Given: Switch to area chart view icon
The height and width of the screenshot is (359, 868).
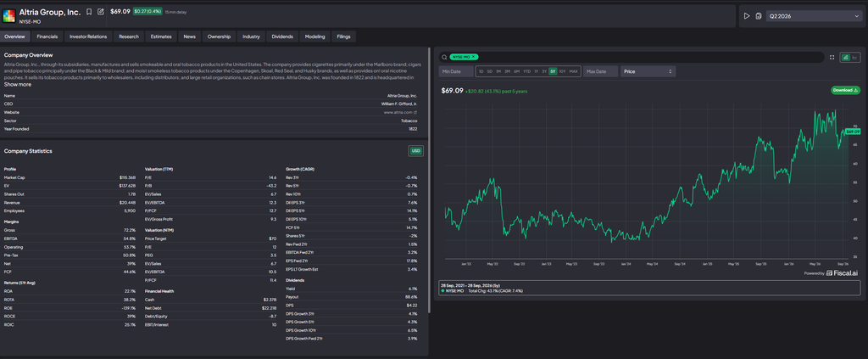Looking at the screenshot, I should click(845, 57).
